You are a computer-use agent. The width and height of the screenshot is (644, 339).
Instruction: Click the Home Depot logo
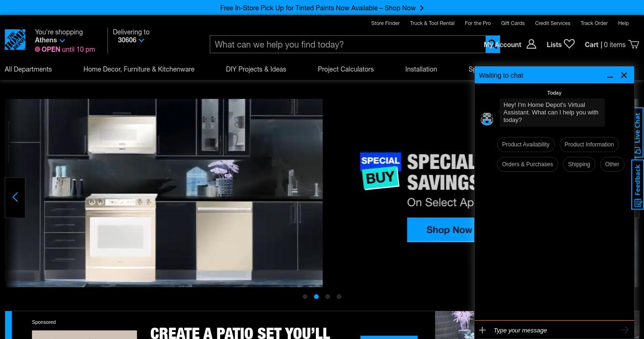(x=15, y=40)
